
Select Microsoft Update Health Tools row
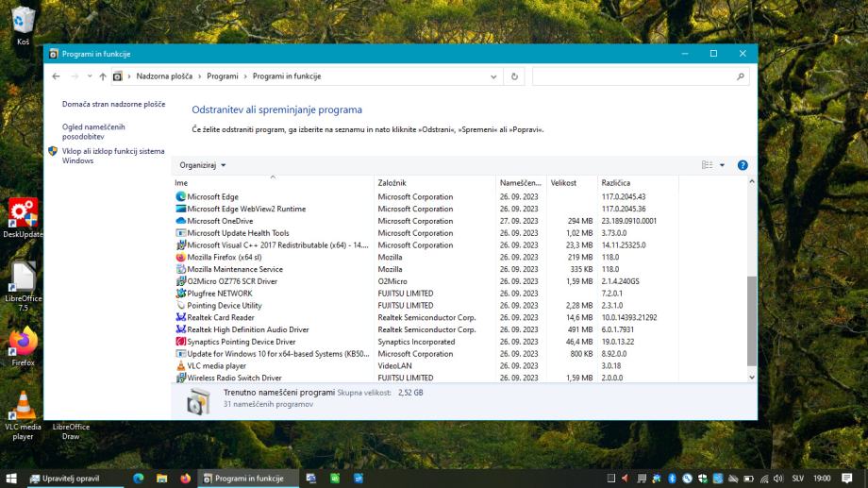(426, 233)
